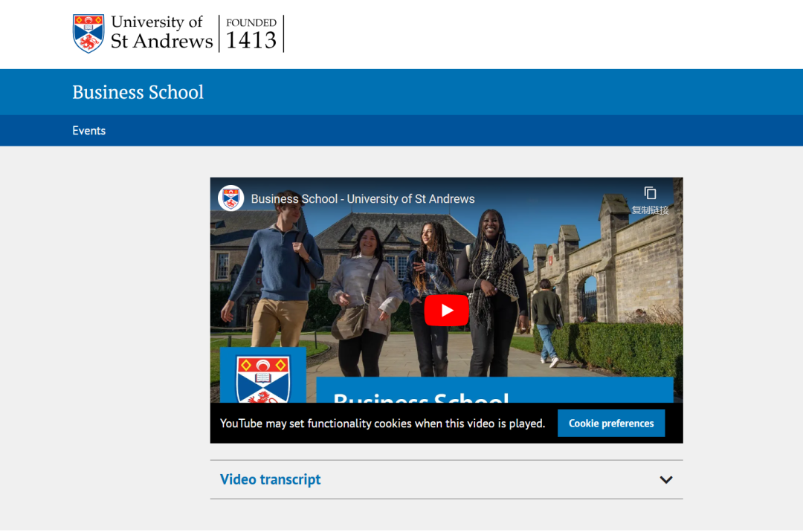Click the 复制链接 label under copy icon
Viewport: 803px width, 532px height.
pos(650,210)
